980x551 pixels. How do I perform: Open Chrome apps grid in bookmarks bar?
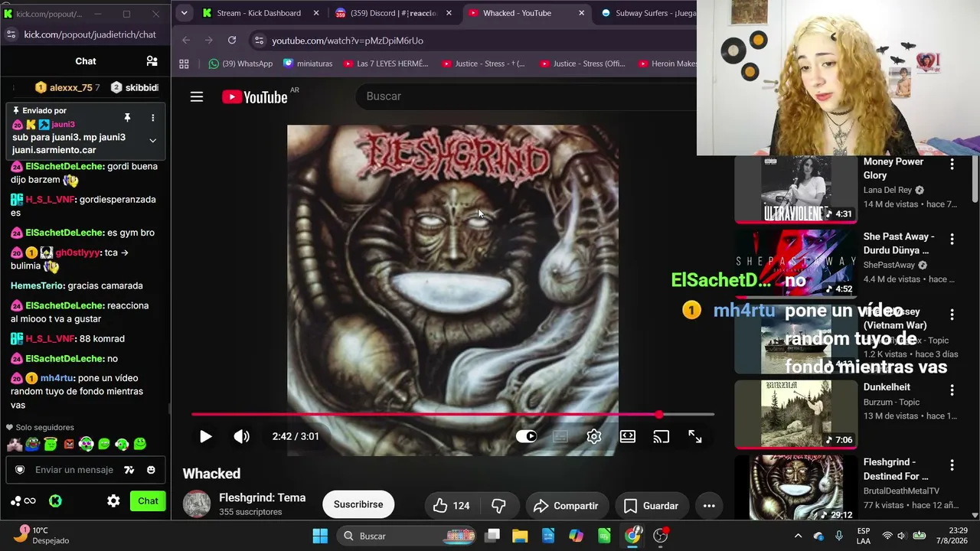click(184, 64)
